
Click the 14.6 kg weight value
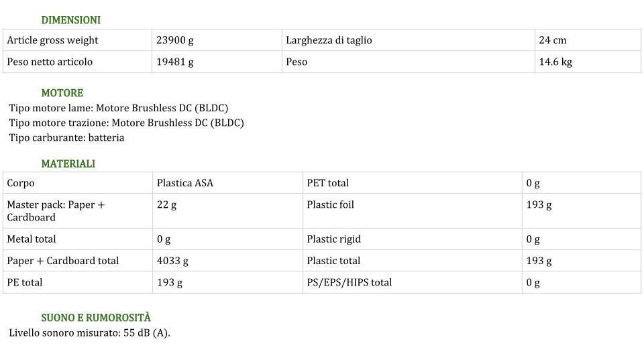(555, 62)
